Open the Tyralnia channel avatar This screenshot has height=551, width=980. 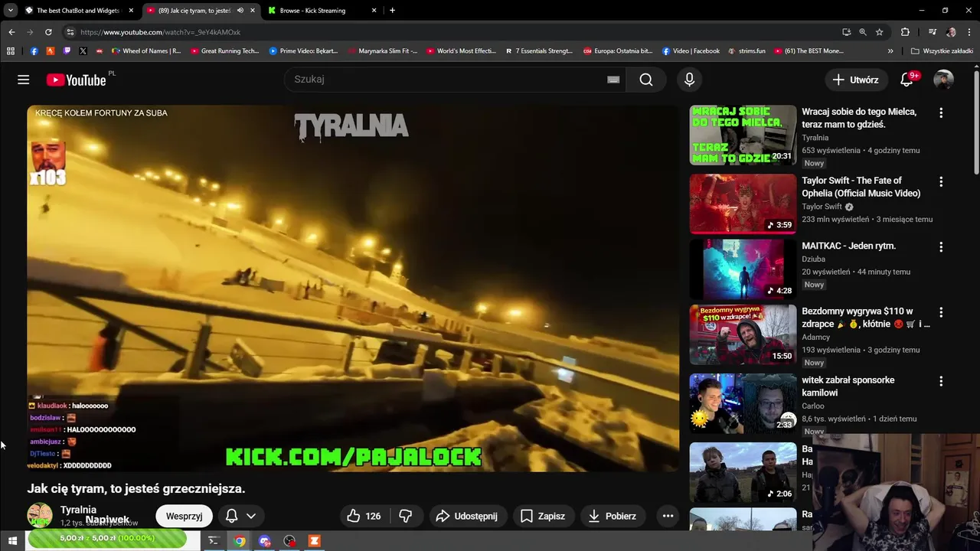[x=40, y=516]
